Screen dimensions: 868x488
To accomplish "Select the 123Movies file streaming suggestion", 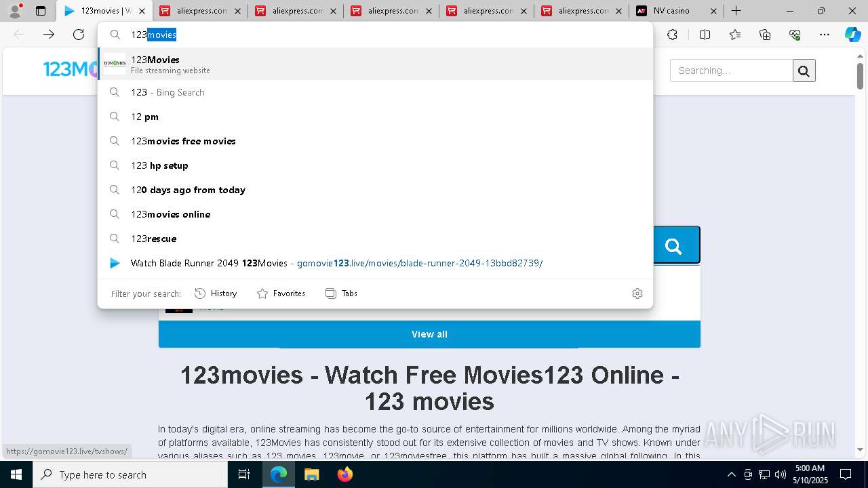I will (375, 64).
